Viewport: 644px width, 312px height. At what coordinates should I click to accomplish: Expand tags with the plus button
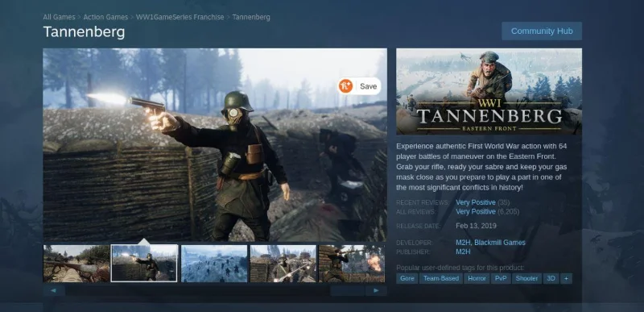[x=566, y=278]
